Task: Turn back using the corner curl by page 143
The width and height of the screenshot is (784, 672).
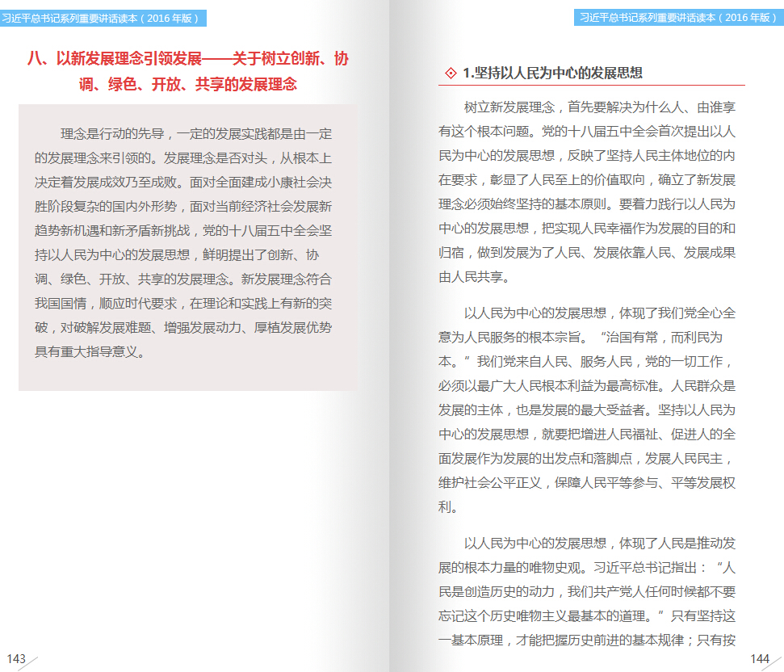Action: pos(27,663)
